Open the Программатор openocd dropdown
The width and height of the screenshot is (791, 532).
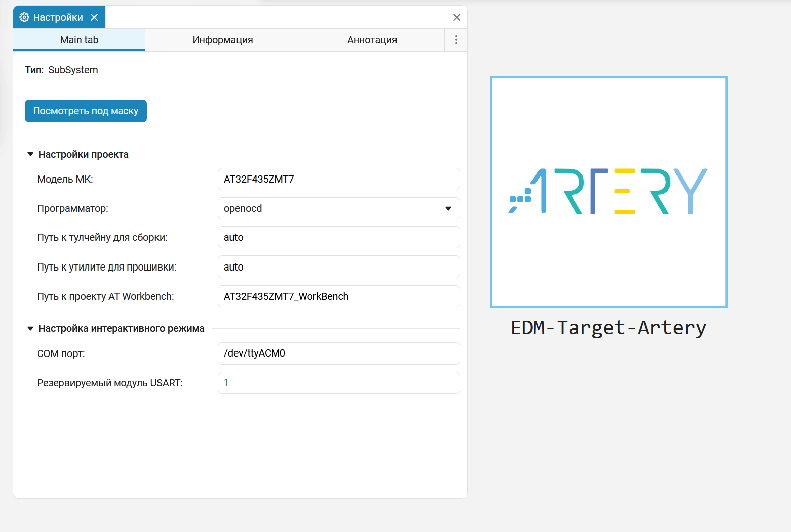click(x=339, y=208)
